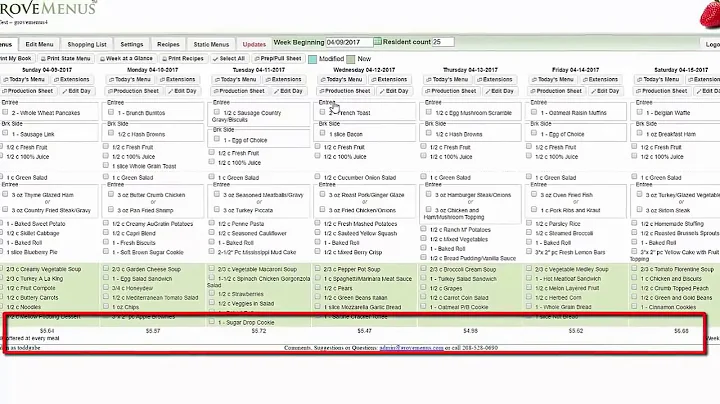This screenshot has width=720, height=404.
Task: Open Production Sheet for Wednesday 04-12-2017
Action: point(344,91)
